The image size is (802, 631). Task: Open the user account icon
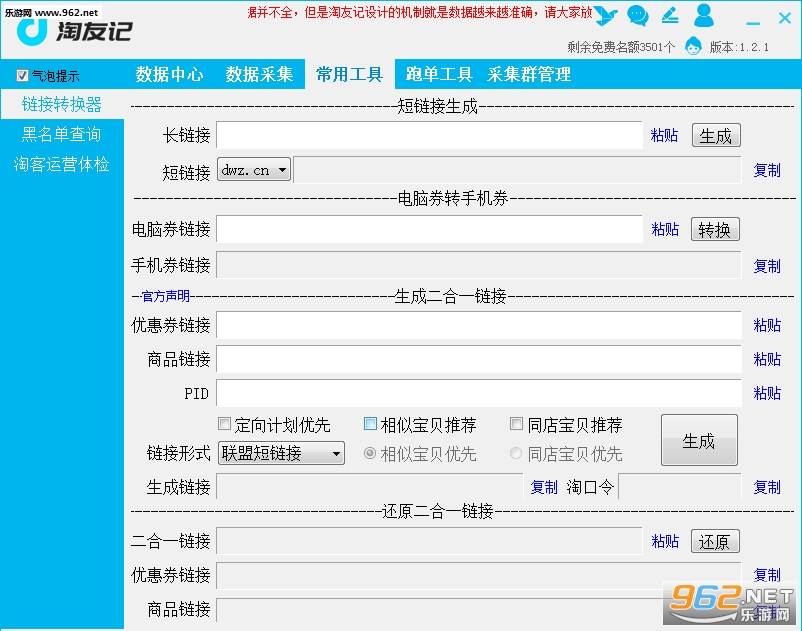pyautogui.click(x=704, y=15)
